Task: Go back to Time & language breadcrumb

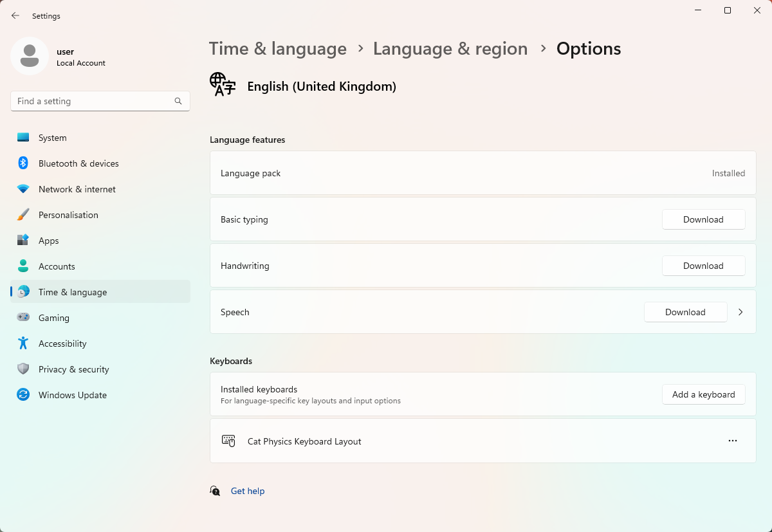Action: click(x=278, y=49)
